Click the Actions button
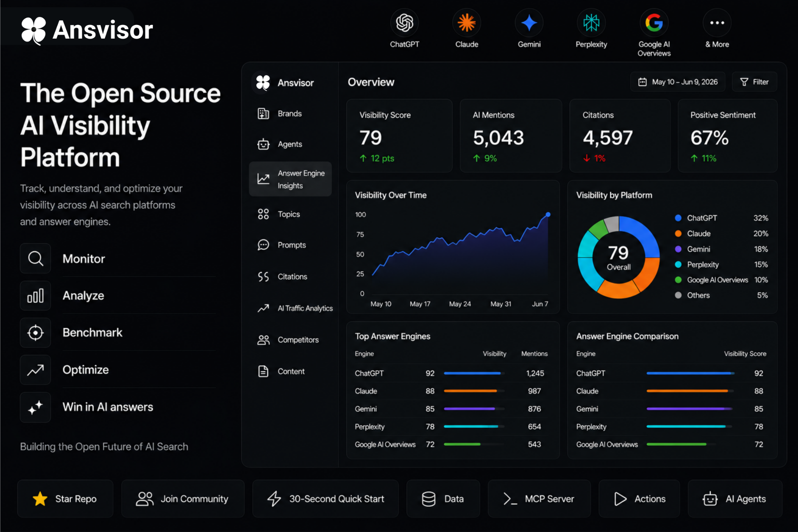The width and height of the screenshot is (798, 532). point(639,498)
